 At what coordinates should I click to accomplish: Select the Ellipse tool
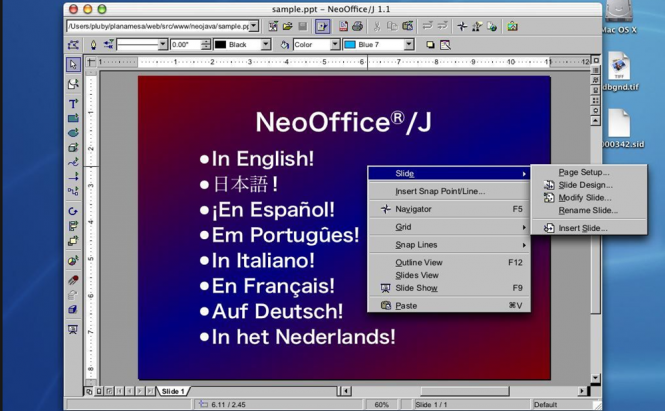73,132
